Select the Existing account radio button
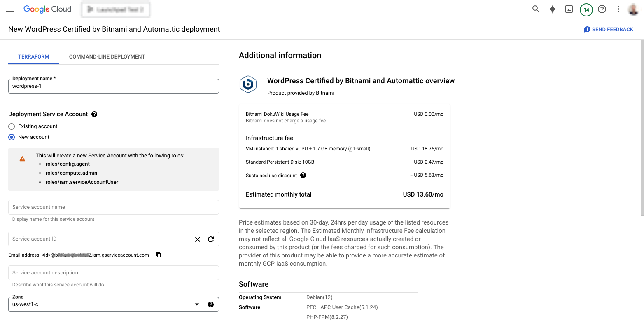 coord(12,126)
